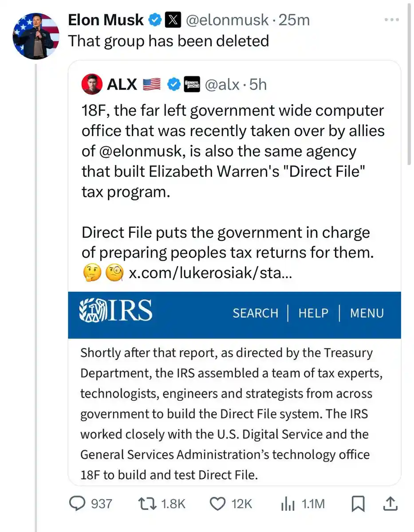Open Elon Musk's profile picture

[x=35, y=36]
